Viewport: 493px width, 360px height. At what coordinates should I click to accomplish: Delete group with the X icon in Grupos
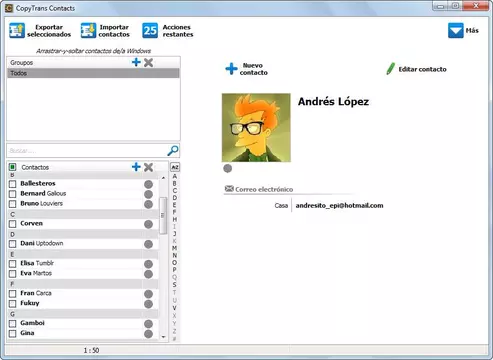(148, 62)
